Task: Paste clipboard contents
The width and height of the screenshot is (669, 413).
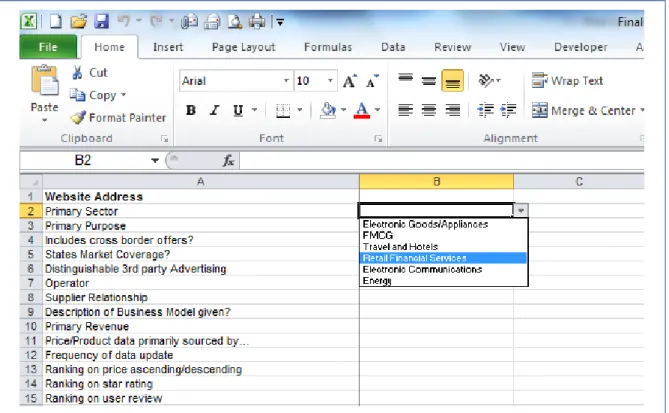Action: pyautogui.click(x=44, y=80)
